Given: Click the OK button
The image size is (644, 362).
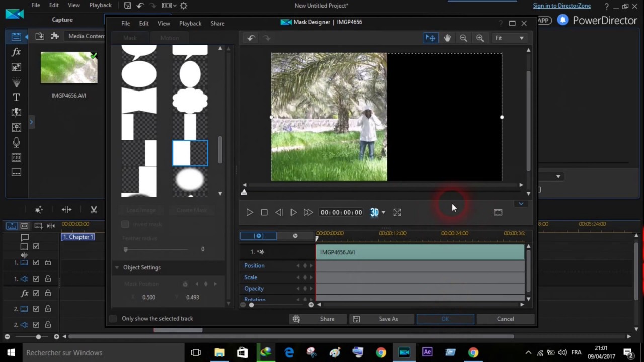Looking at the screenshot, I should pyautogui.click(x=445, y=319).
